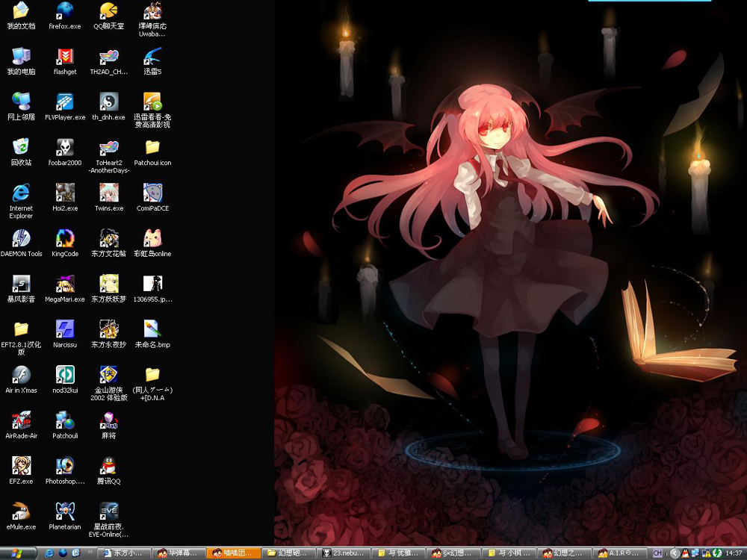Launch firefox.exe from the desktop
The image size is (747, 560).
(x=65, y=16)
